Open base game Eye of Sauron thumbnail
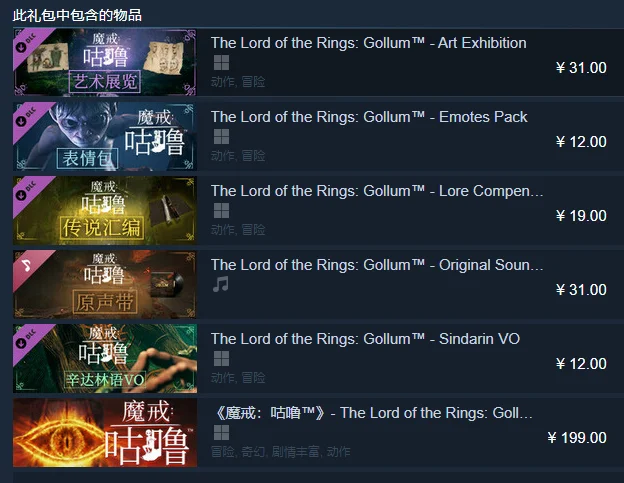The image size is (624, 483). pos(105,432)
